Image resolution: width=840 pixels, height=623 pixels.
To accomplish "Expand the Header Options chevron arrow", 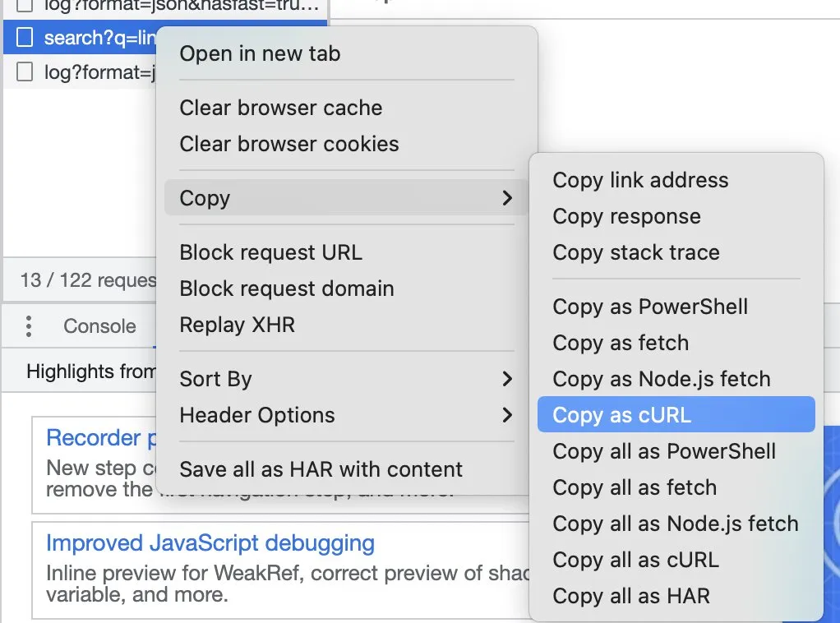I will pyautogui.click(x=507, y=414).
